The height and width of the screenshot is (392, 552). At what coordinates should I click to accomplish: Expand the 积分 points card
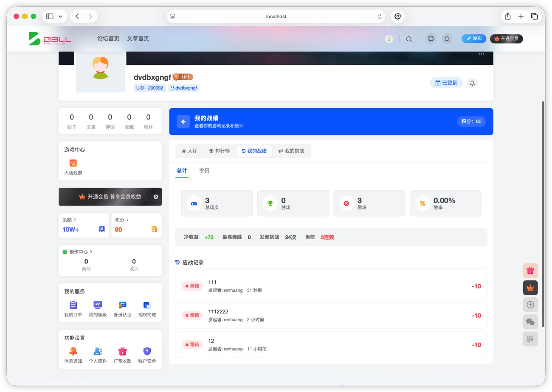pos(136,225)
